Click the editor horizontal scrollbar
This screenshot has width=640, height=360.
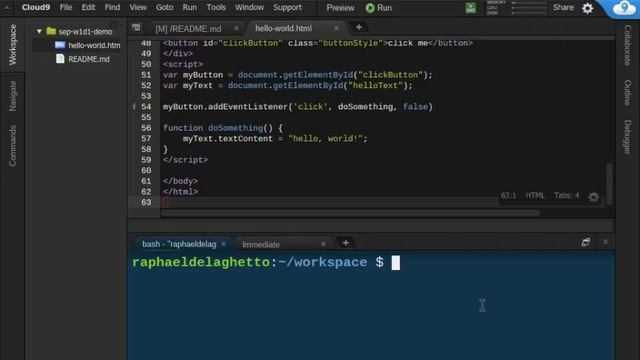point(350,213)
